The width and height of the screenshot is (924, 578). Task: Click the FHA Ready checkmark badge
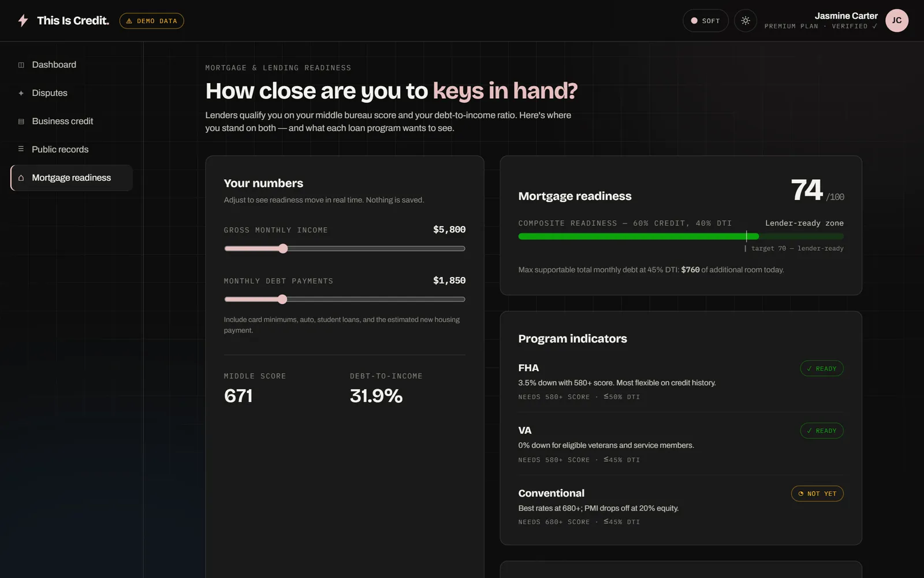pos(822,368)
